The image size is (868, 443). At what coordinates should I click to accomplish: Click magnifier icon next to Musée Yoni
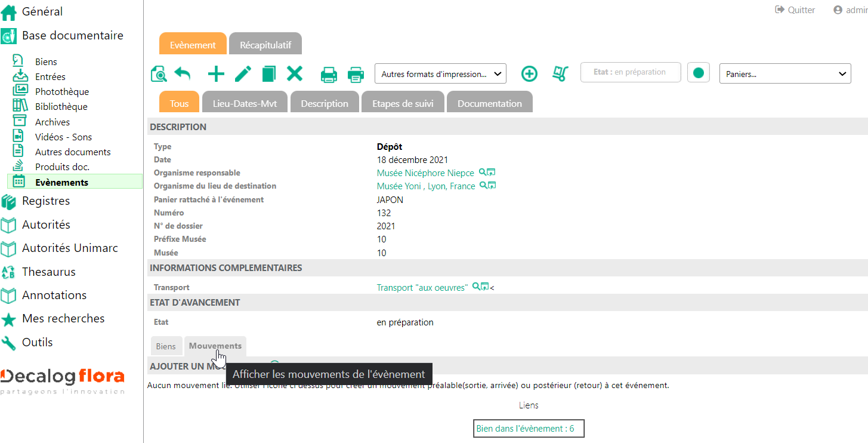pos(483,186)
